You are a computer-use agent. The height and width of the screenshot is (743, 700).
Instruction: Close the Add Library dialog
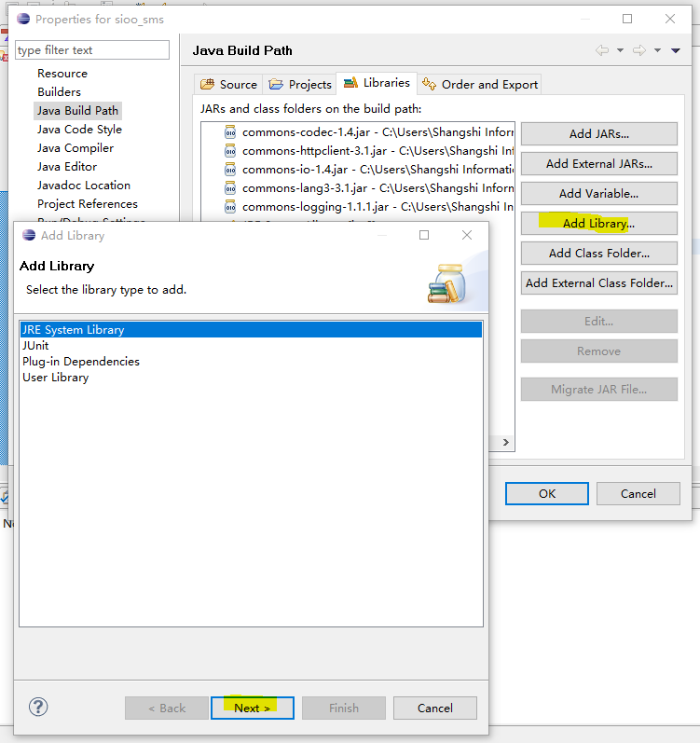pyautogui.click(x=467, y=235)
